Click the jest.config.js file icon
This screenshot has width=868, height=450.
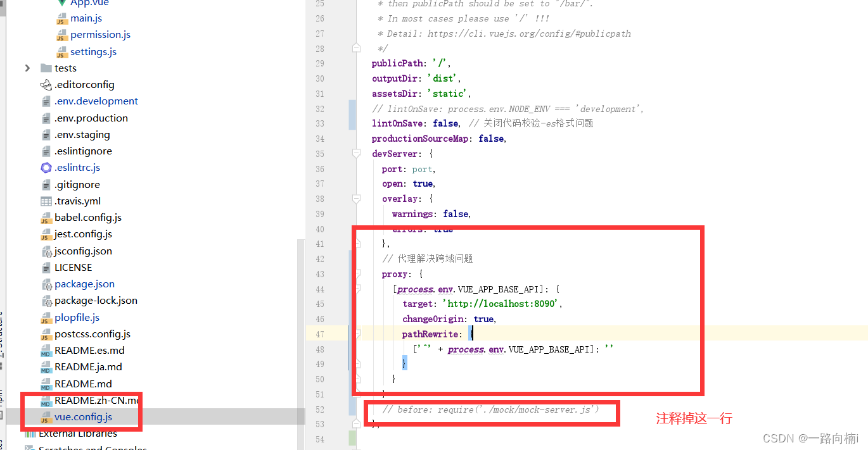click(46, 234)
